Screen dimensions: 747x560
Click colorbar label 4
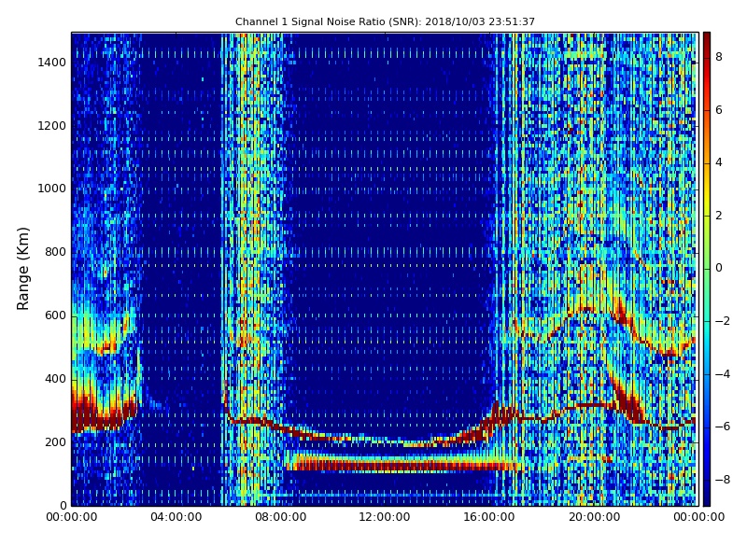[x=719, y=162]
